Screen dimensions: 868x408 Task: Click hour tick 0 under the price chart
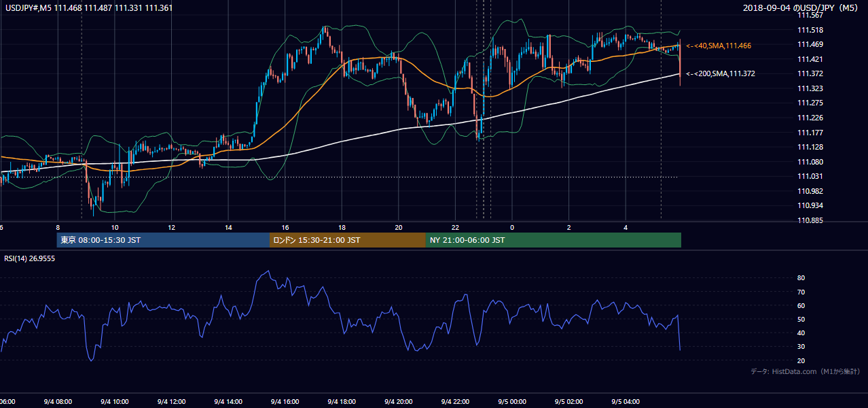512,227
